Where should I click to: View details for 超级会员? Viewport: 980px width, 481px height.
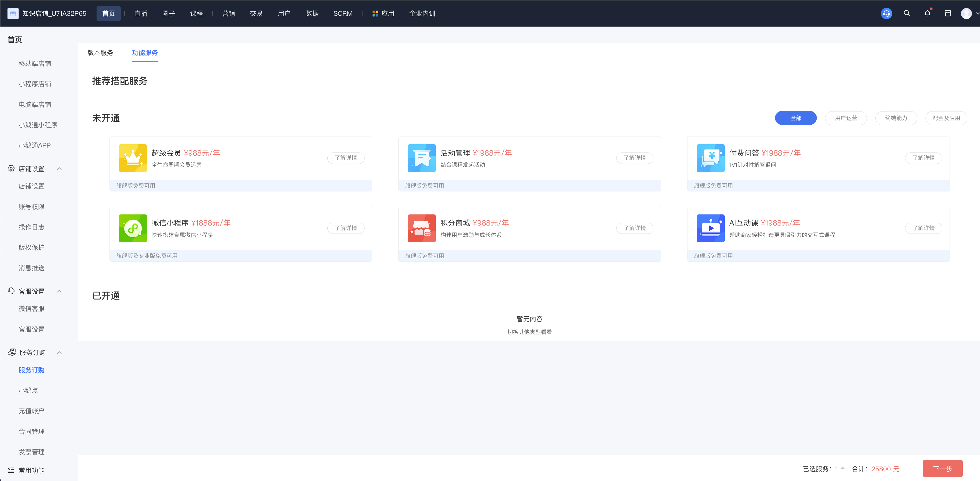click(x=346, y=158)
